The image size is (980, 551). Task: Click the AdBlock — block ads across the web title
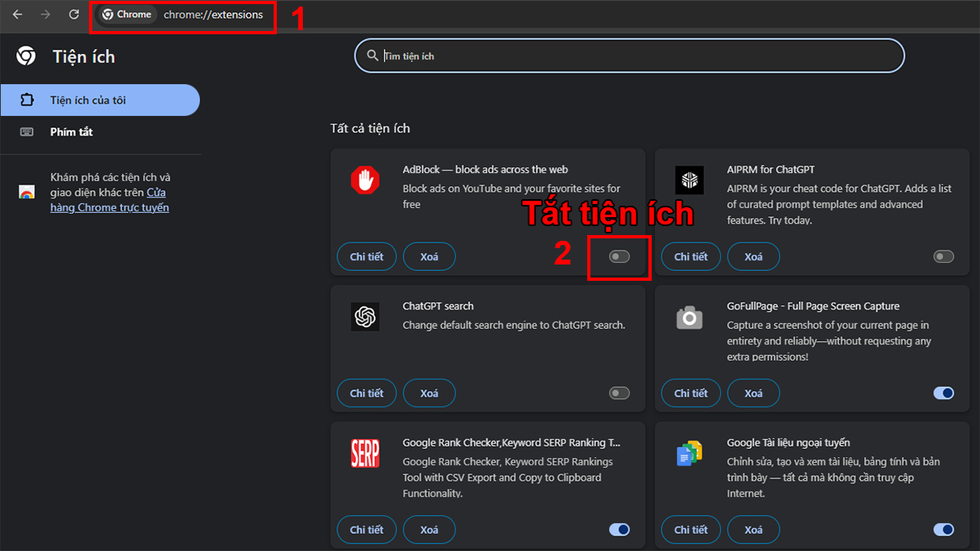[x=485, y=170]
